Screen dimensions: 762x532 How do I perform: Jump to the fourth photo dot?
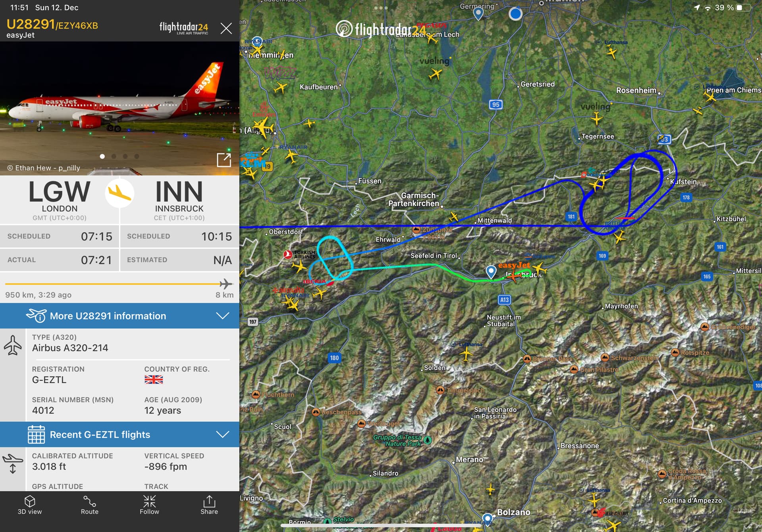tap(137, 156)
